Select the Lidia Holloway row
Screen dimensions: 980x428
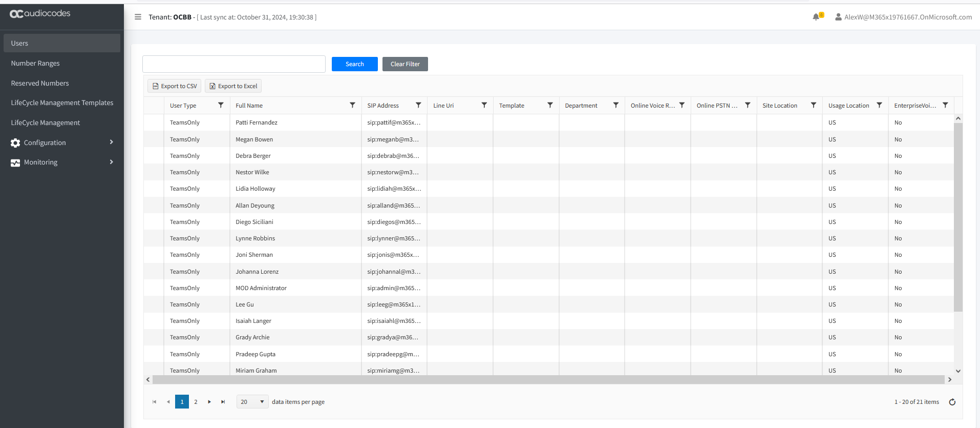pos(548,189)
